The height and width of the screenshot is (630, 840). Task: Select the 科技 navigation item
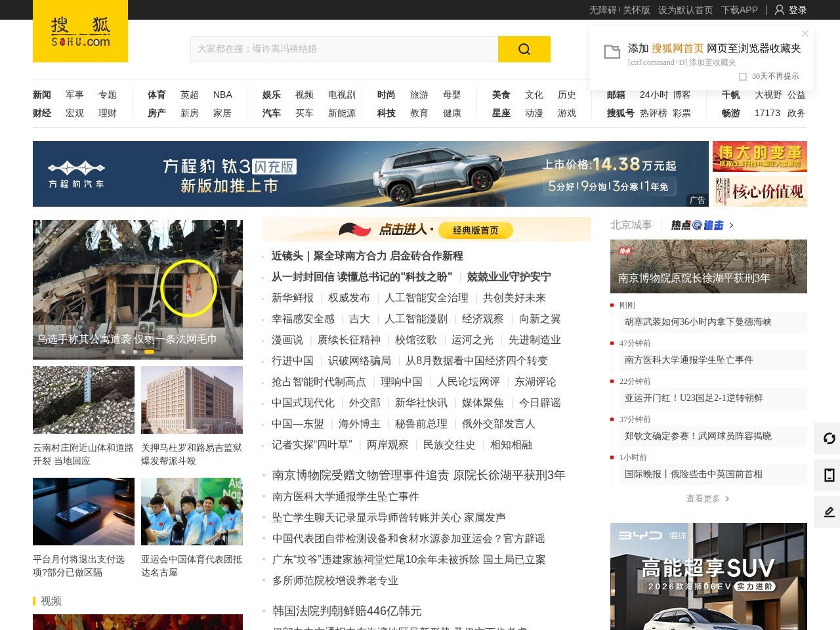coord(387,113)
